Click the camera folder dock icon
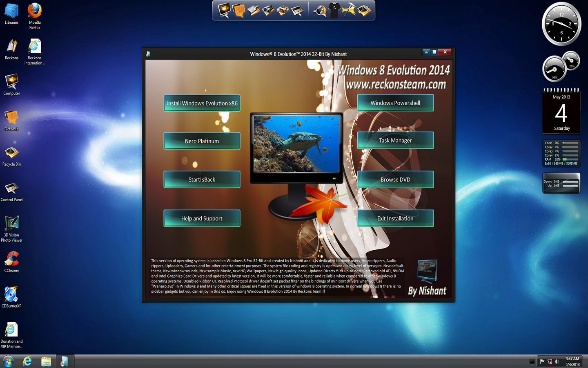 [268, 10]
